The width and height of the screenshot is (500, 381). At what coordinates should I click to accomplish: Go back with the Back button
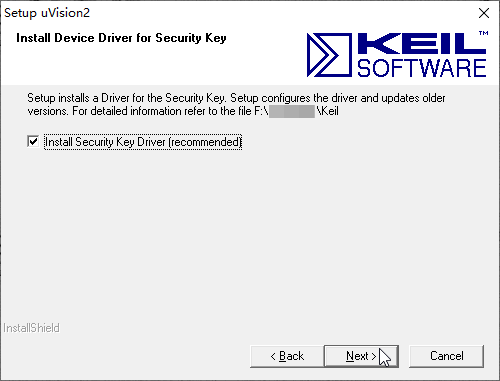287,356
